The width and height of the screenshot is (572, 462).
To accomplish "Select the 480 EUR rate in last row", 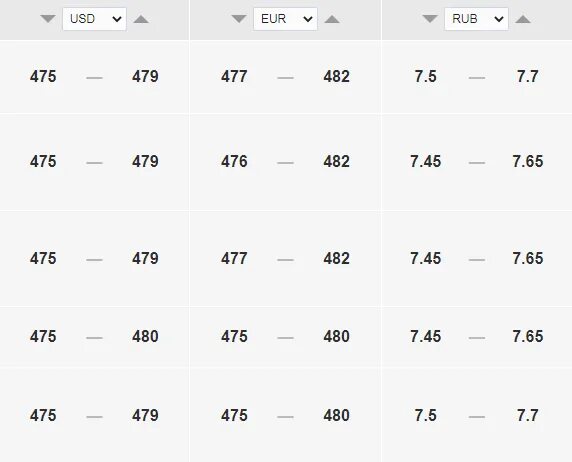I will pos(336,415).
